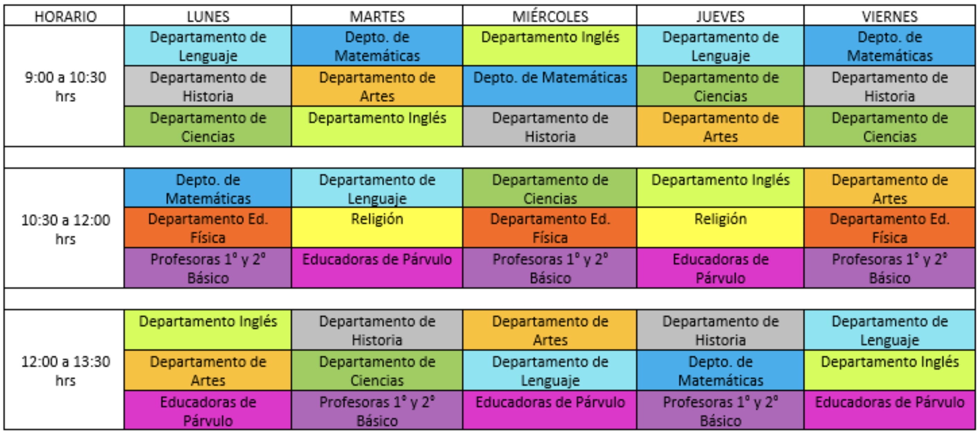Image resolution: width=980 pixels, height=434 pixels.
Task: Select Thursday's Religión cell
Action: 720,228
